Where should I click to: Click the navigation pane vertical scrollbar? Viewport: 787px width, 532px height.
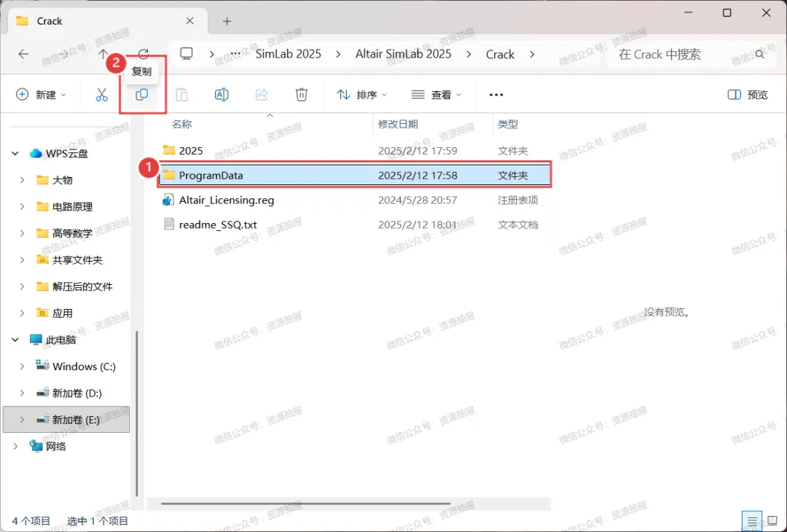pyautogui.click(x=136, y=414)
